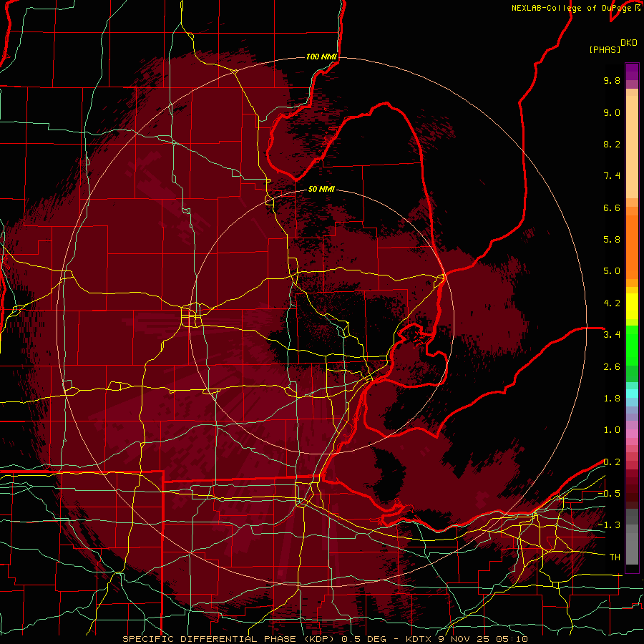Screen dimensions: 644x644
Task: Click the 6.6 color scale value
Action: coord(612,208)
